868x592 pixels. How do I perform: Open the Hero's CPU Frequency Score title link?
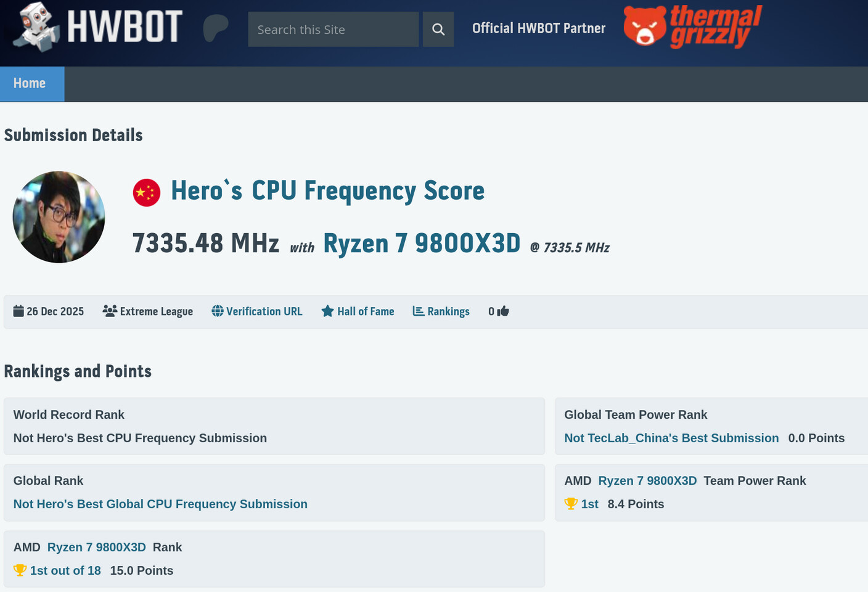(x=327, y=191)
